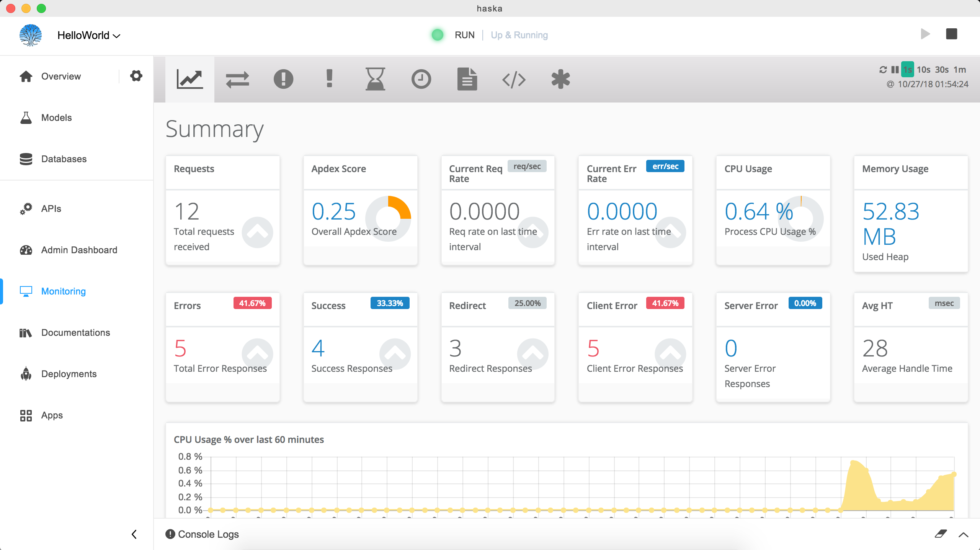Set refresh interval to 10s
980x550 pixels.
tap(923, 70)
